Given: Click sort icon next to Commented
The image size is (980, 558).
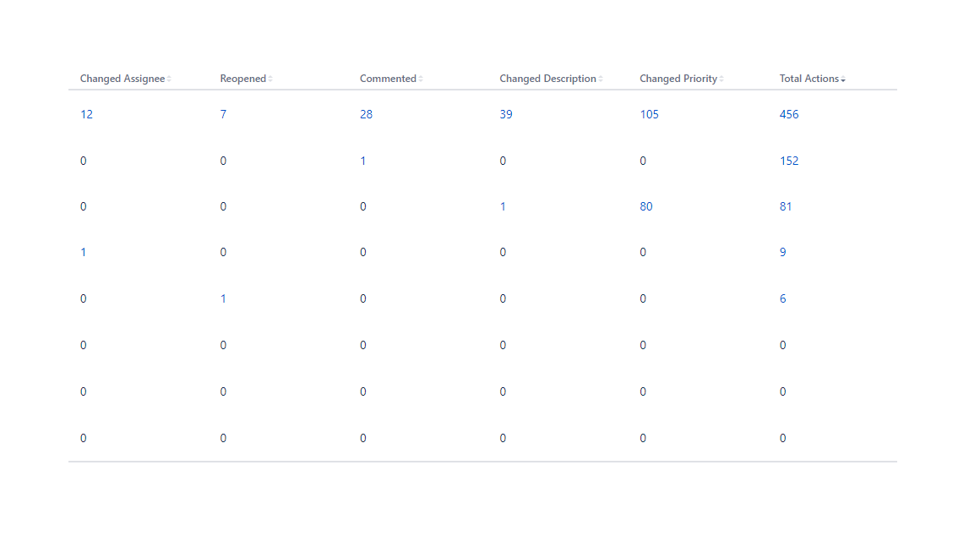Looking at the screenshot, I should 421,79.
